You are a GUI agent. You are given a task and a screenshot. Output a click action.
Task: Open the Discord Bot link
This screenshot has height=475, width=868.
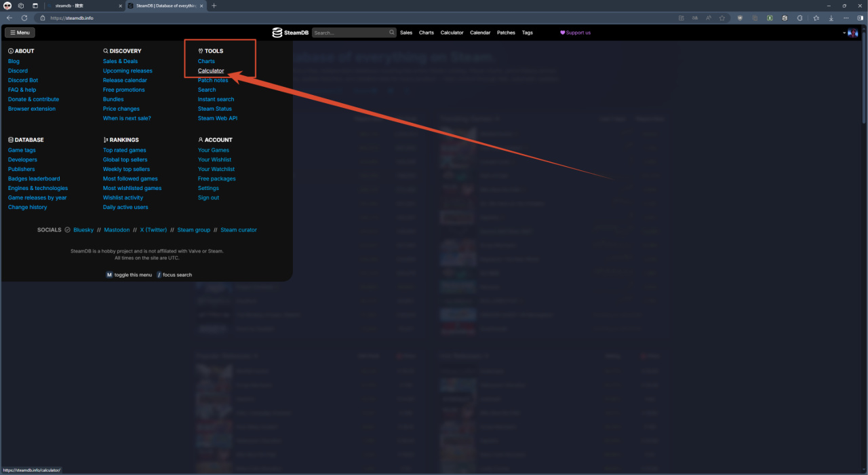point(23,80)
